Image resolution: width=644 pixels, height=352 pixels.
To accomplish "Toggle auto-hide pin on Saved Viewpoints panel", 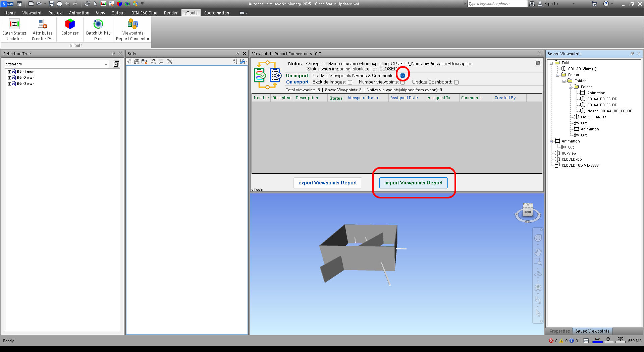I will (x=632, y=54).
